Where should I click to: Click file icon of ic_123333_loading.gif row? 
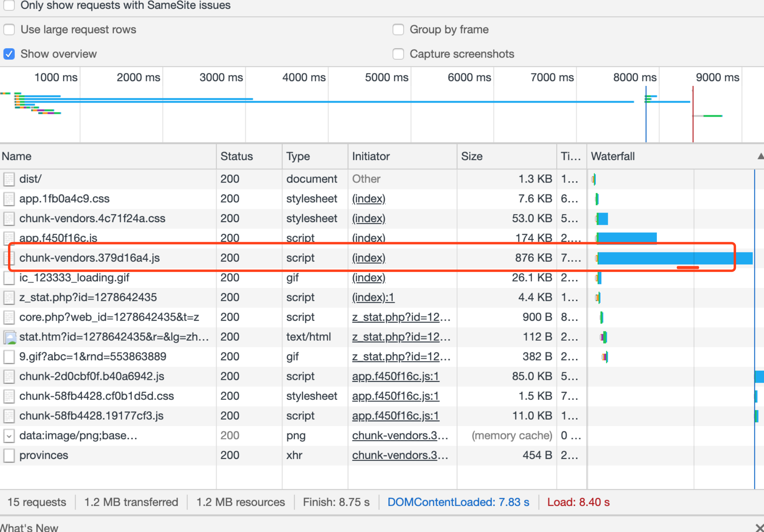pyautogui.click(x=9, y=278)
